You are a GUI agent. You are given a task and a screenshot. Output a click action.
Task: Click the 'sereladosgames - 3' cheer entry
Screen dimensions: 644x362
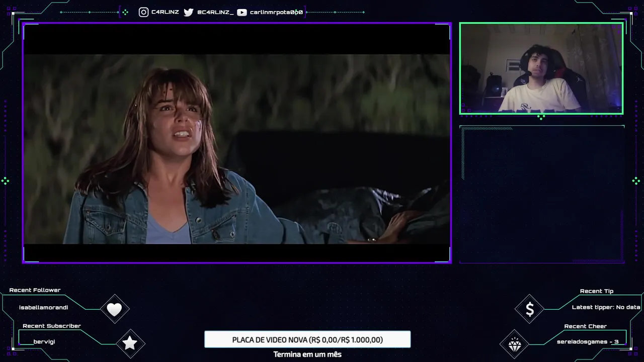pyautogui.click(x=588, y=342)
